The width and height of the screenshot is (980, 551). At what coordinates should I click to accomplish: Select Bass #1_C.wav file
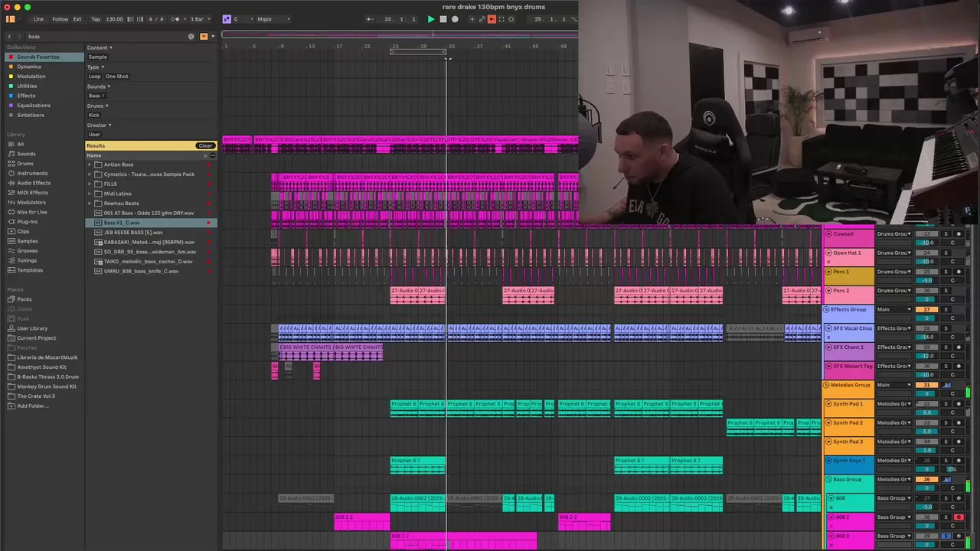(151, 223)
